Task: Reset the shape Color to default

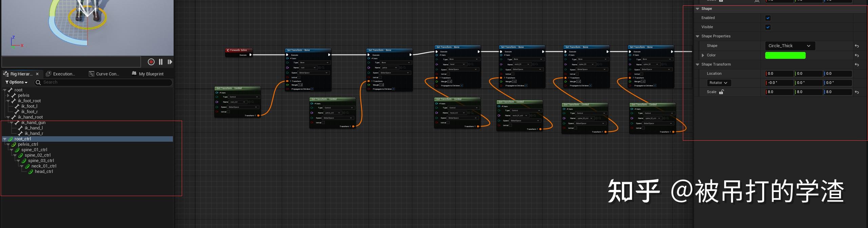Action: coord(857,55)
